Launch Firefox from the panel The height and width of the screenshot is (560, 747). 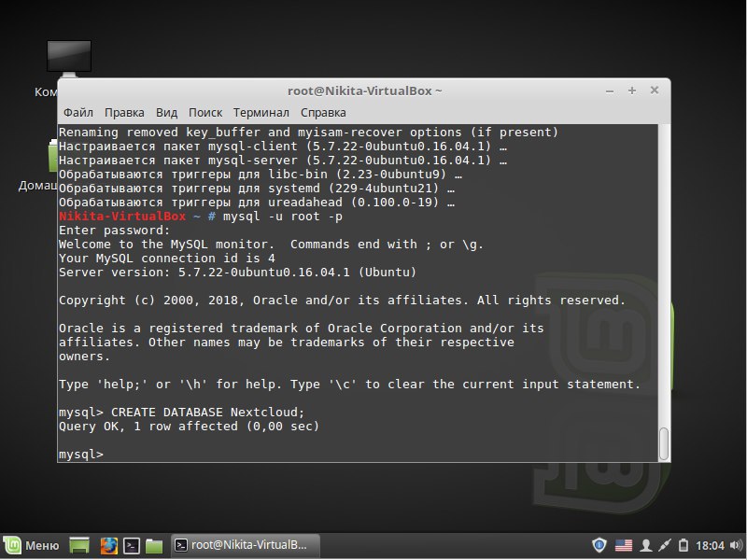coord(108,545)
